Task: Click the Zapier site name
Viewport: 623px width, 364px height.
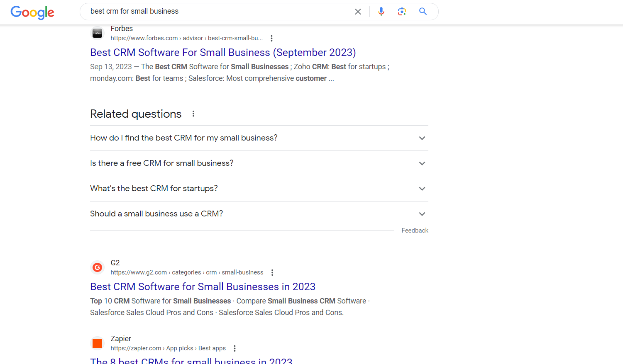Action: tap(121, 339)
